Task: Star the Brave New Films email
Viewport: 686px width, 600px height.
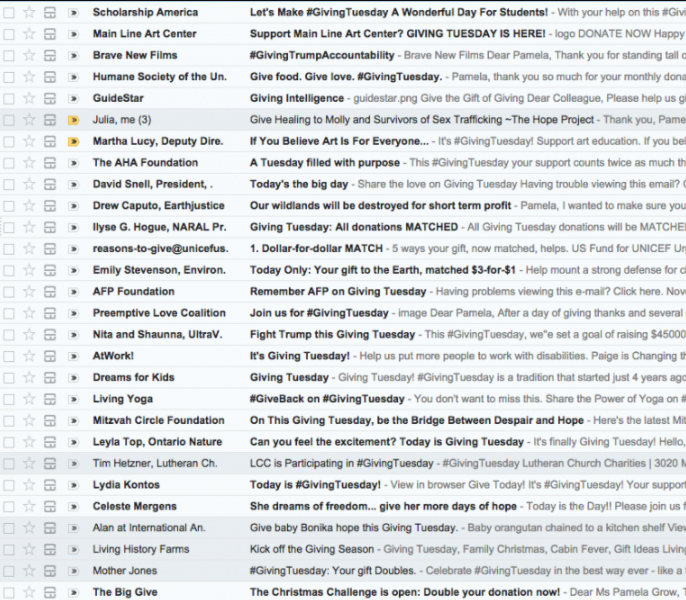Action: point(29,55)
